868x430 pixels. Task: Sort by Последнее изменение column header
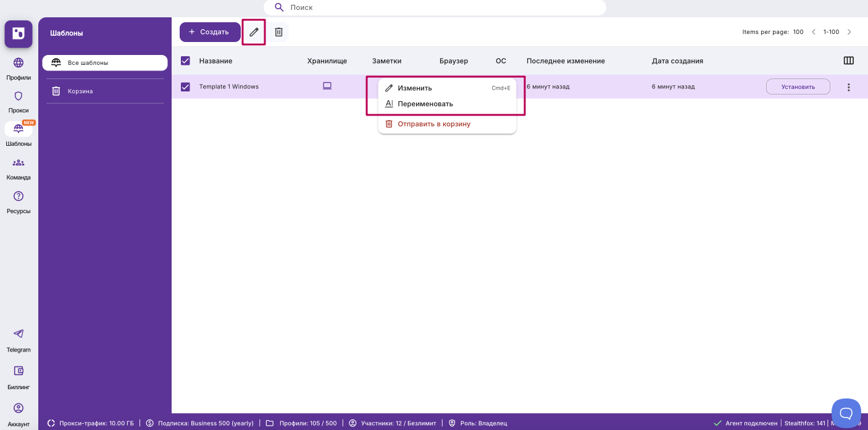(565, 61)
